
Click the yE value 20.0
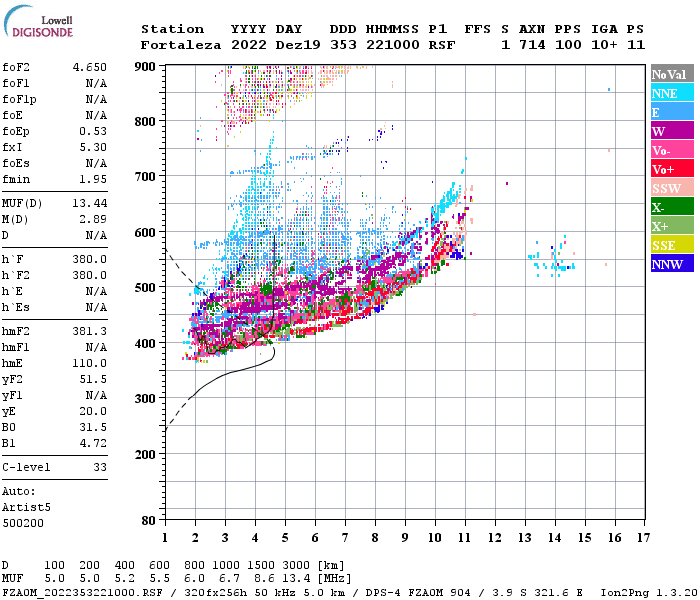click(x=93, y=411)
